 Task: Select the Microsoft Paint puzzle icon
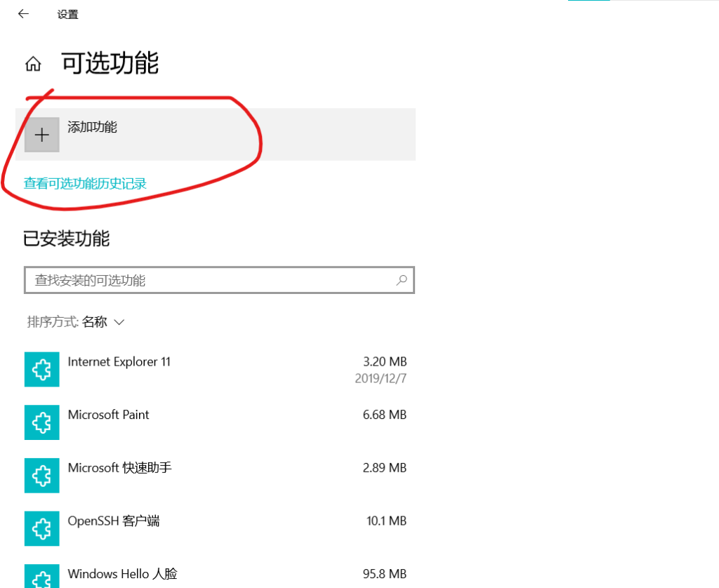pos(41,422)
